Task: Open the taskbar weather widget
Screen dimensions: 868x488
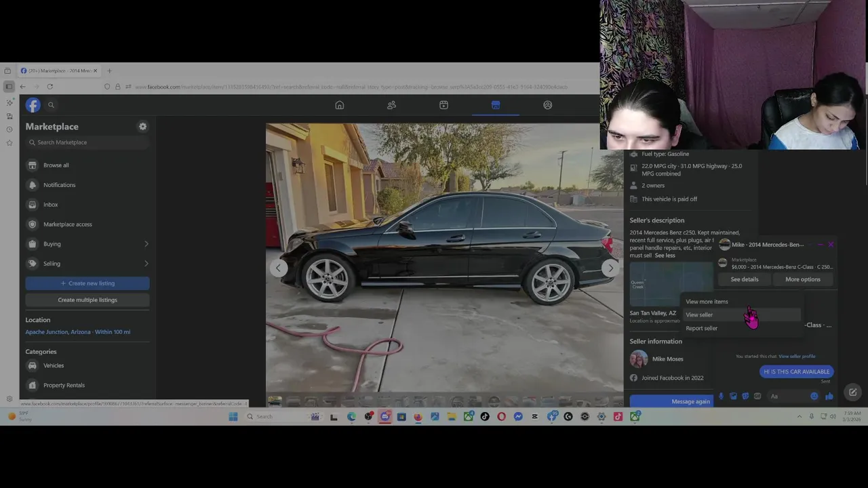Action: tap(19, 416)
